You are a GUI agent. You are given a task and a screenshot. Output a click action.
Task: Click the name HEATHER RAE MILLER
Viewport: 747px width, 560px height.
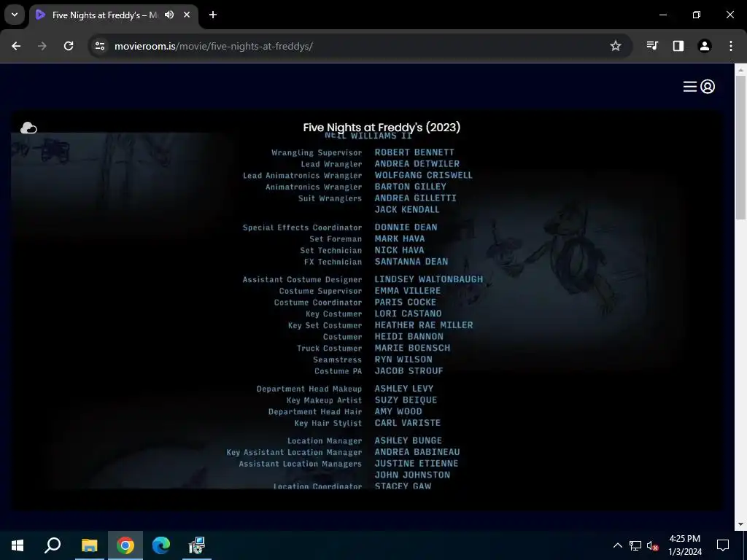click(x=424, y=325)
